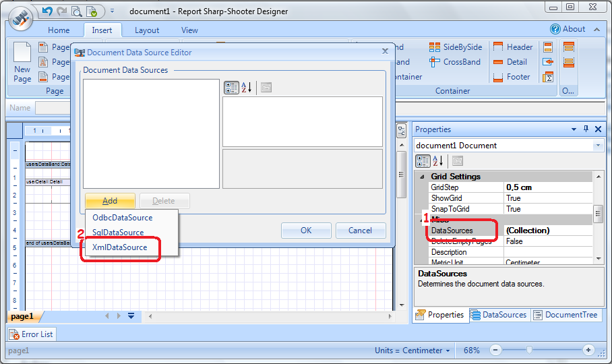Open the Properties panel options dropdown arrow
Viewport: 612px width, 364px height.
coord(574,129)
